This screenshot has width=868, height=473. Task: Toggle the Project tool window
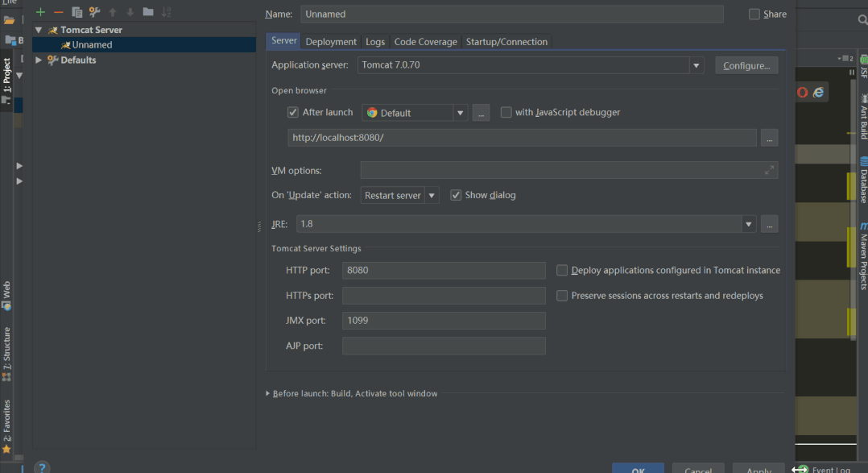[6, 81]
